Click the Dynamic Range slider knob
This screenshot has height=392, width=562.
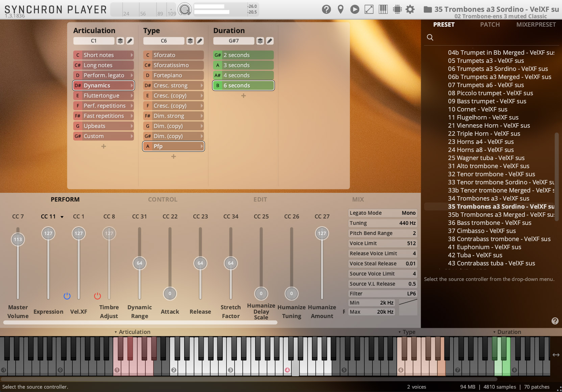140,263
